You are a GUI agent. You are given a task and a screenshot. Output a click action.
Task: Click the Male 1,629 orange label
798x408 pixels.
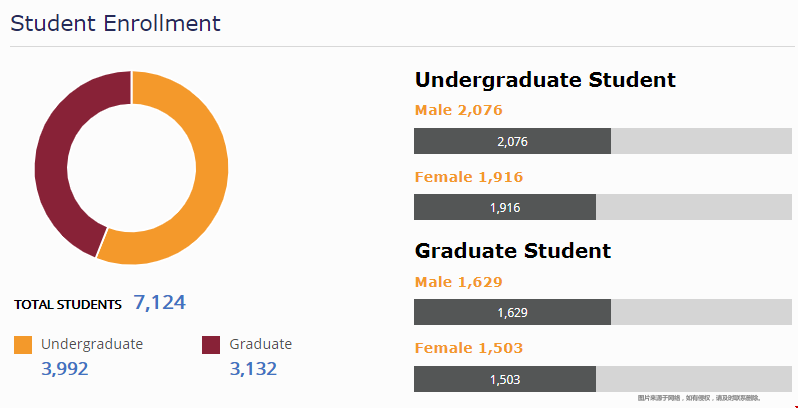point(459,282)
